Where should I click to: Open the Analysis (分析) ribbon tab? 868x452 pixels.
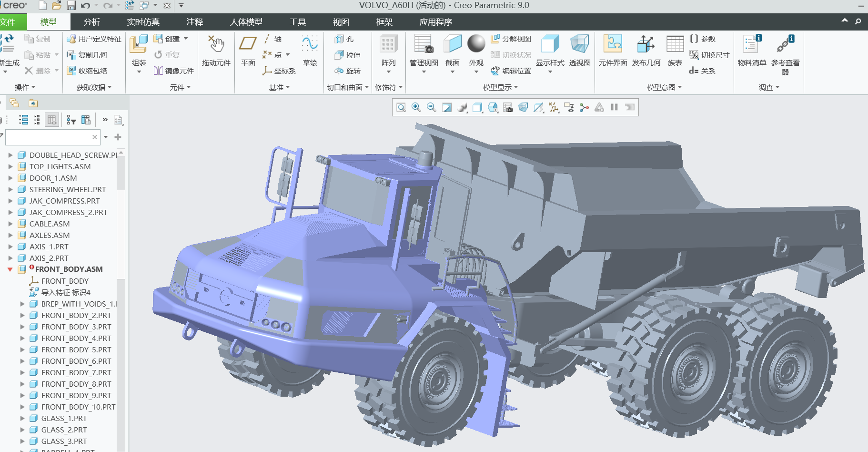point(92,22)
